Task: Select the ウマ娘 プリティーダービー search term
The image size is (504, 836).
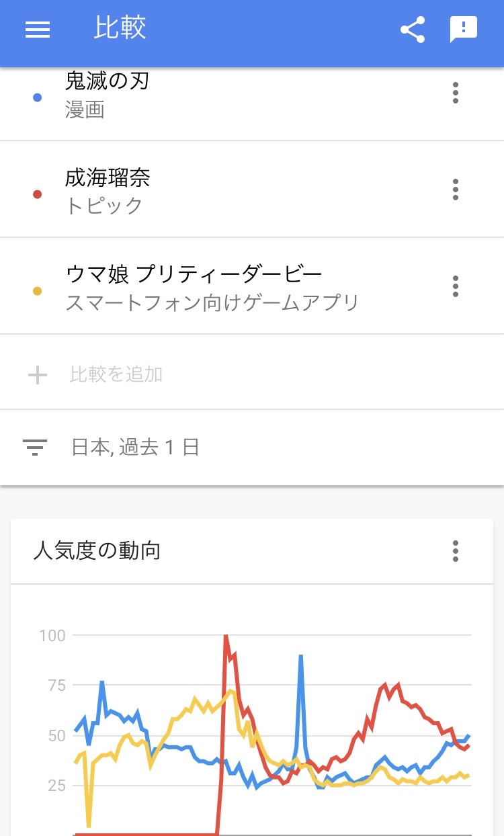Action: 194,274
